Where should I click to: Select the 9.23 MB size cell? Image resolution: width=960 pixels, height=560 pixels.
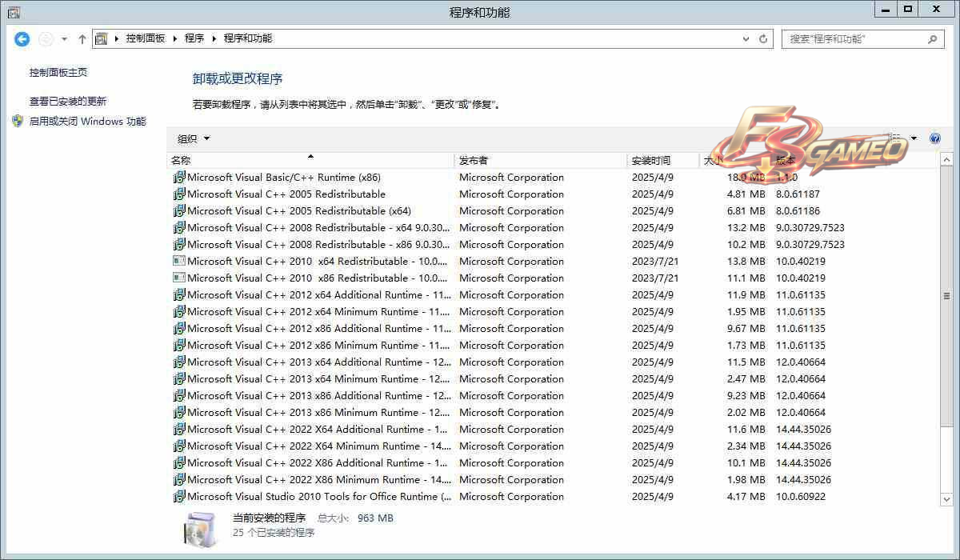click(746, 396)
